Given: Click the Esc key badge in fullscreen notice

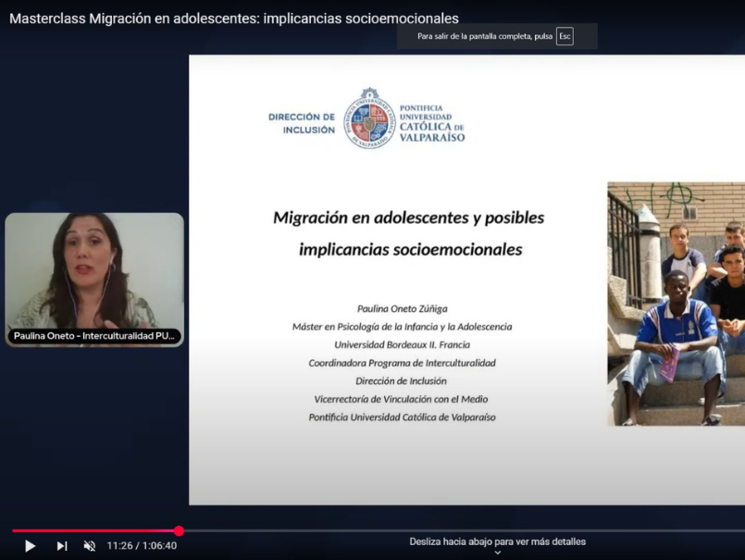Looking at the screenshot, I should 565,36.
